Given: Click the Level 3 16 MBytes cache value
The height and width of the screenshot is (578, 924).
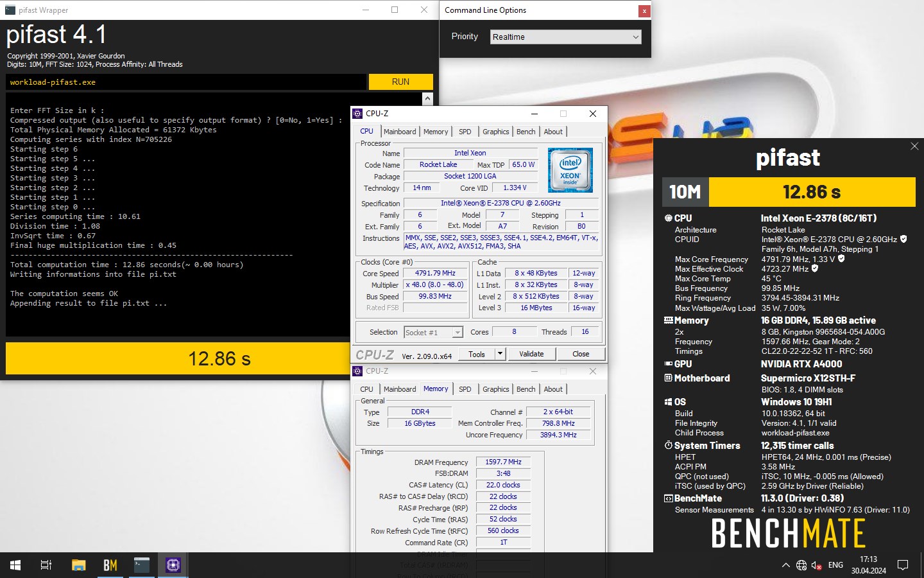Looking at the screenshot, I should (536, 308).
